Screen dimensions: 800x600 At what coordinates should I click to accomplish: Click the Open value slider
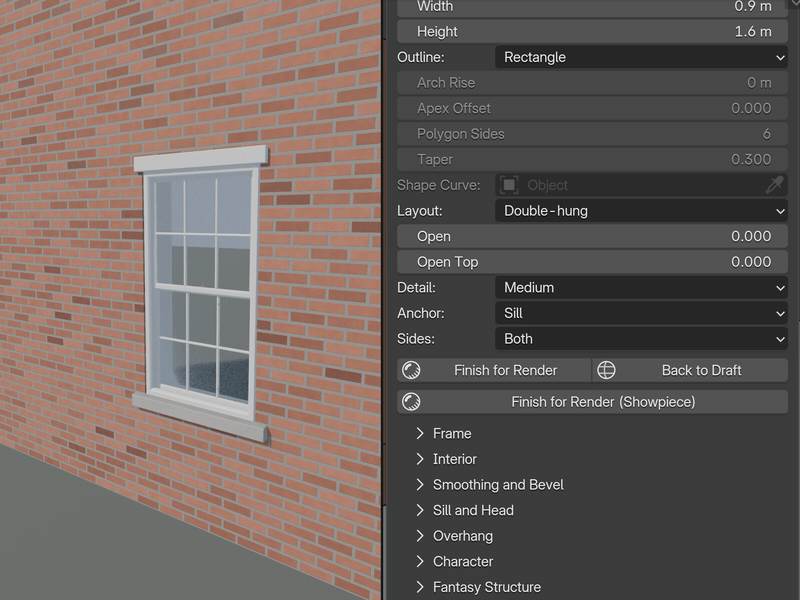coord(592,236)
